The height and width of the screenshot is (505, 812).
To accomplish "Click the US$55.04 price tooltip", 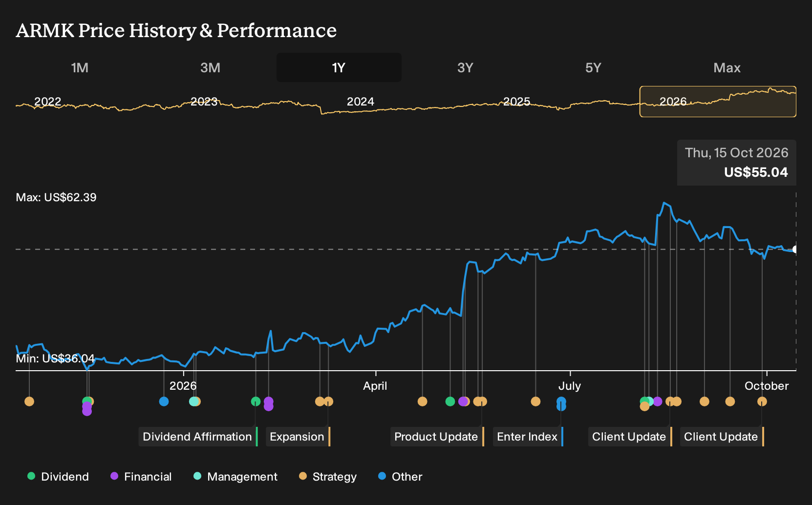I will pyautogui.click(x=737, y=163).
